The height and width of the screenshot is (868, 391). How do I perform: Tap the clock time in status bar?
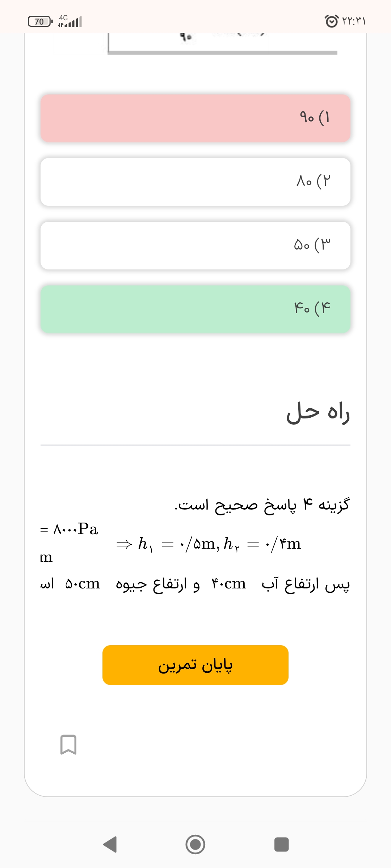(354, 21)
